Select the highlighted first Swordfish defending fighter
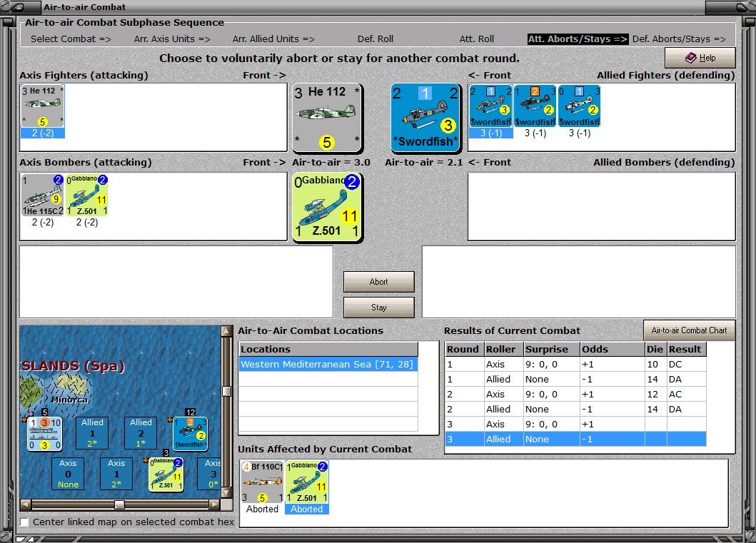756x543 pixels. coord(491,106)
